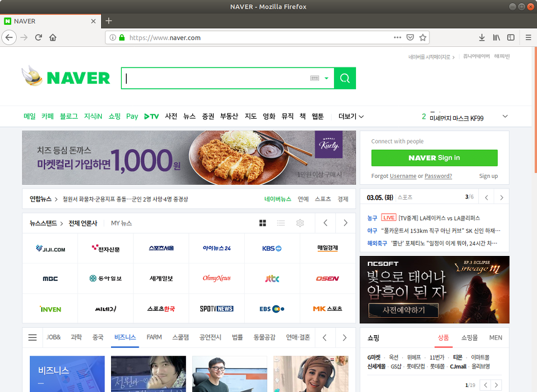The height and width of the screenshot is (392, 537).
Task: Open the Firefox home page icon
Action: 52,37
